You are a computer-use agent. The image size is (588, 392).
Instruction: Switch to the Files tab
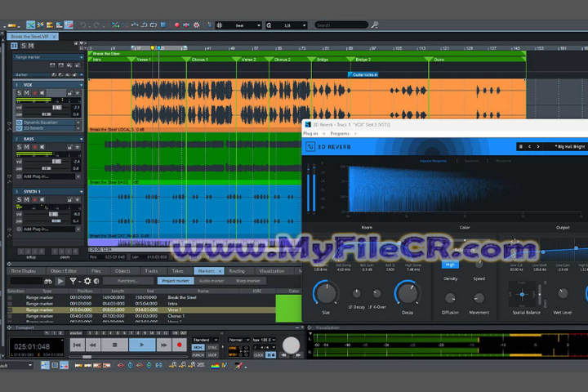(x=96, y=271)
